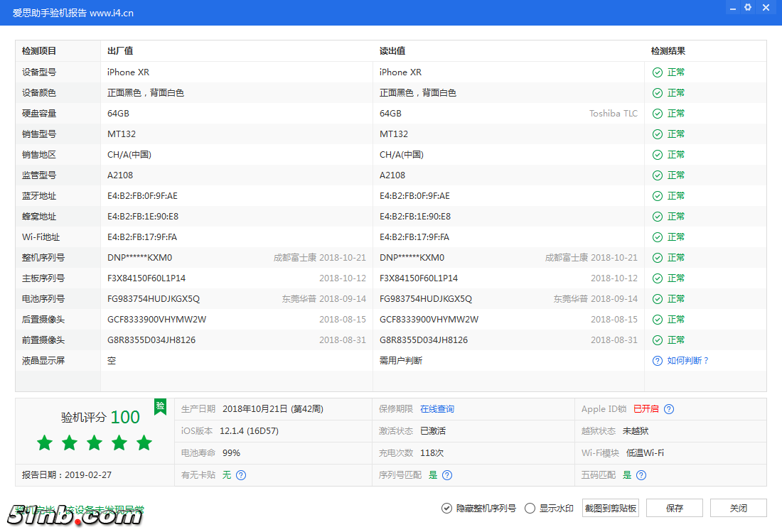Viewport: 782px width, 532px height.
Task: Click the green verification badge next to 验机评分
Action: click(160, 407)
